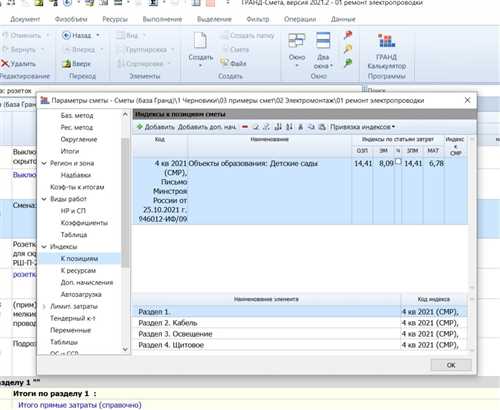The image size is (500, 410).
Task: Open the Выделение ribbon tab
Action: click(214, 19)
